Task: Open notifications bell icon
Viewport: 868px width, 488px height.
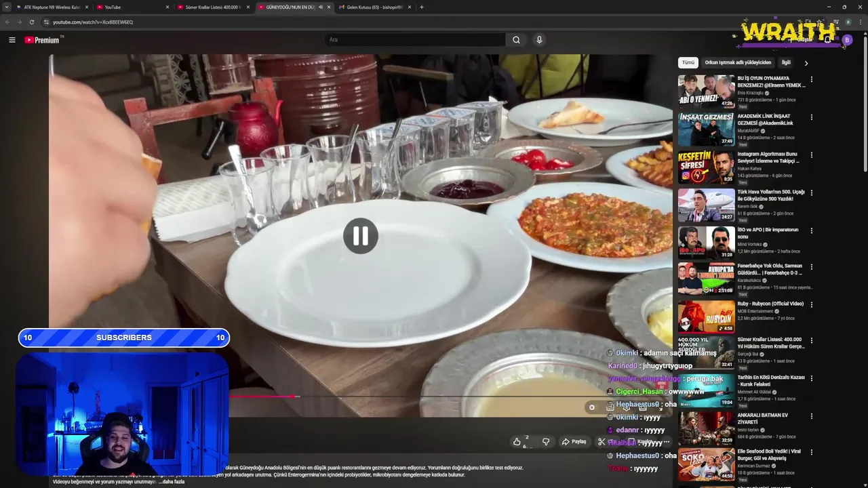Action: tap(827, 40)
